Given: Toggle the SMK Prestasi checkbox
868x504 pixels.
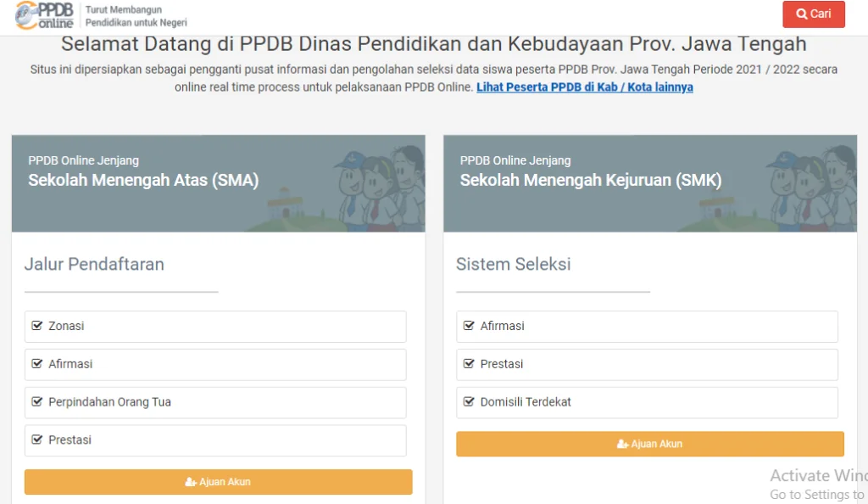Looking at the screenshot, I should pyautogui.click(x=469, y=364).
